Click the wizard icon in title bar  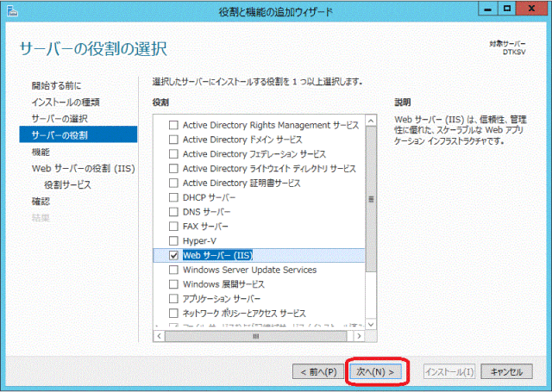click(13, 11)
